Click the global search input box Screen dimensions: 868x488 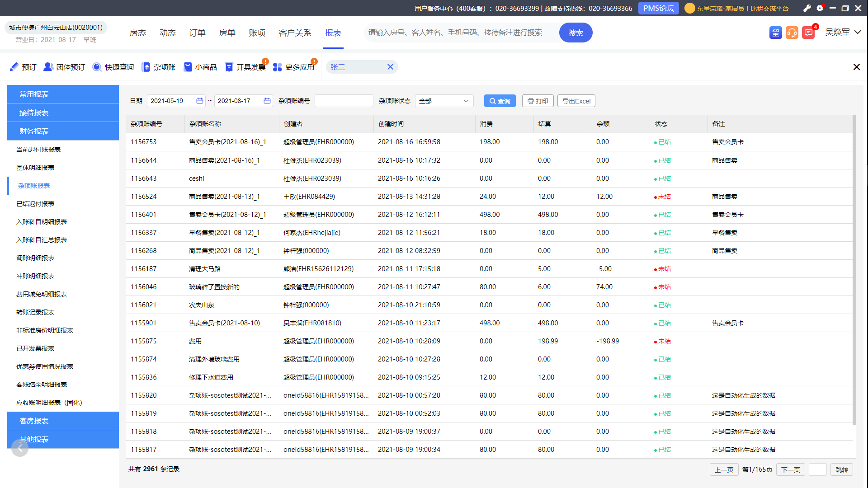[x=461, y=33]
